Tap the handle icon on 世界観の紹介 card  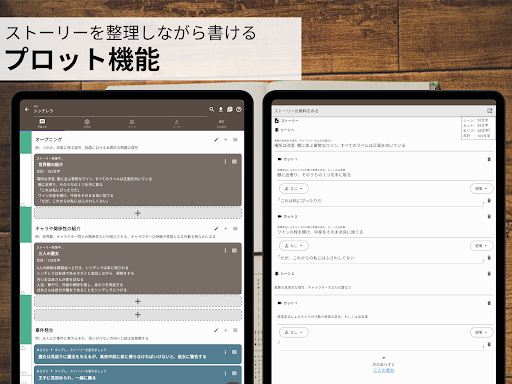[x=234, y=162]
